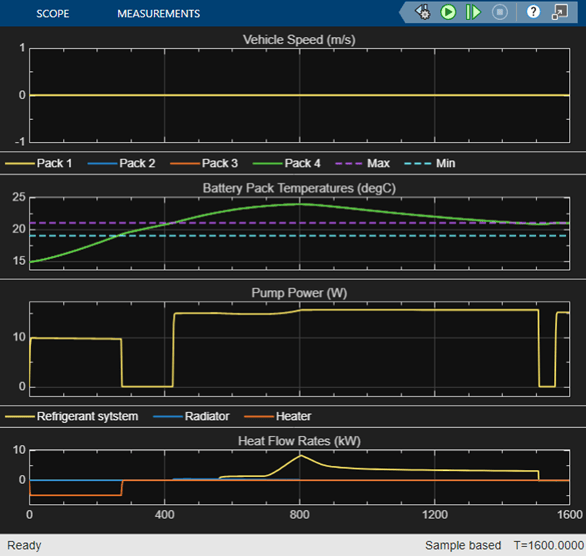Click the green Step Forward icon
Image resolution: width=586 pixels, height=556 pixels.
click(x=473, y=12)
